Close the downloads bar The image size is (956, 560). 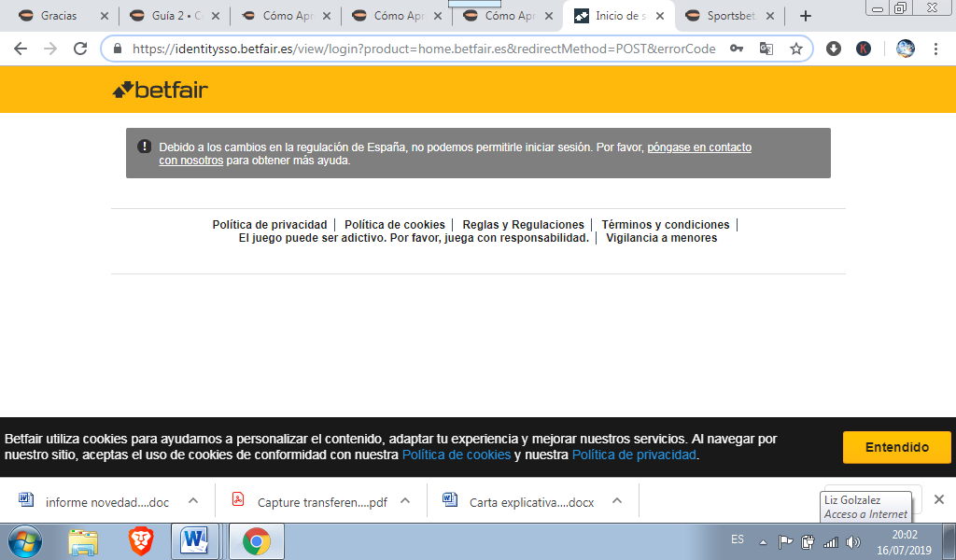click(x=939, y=499)
